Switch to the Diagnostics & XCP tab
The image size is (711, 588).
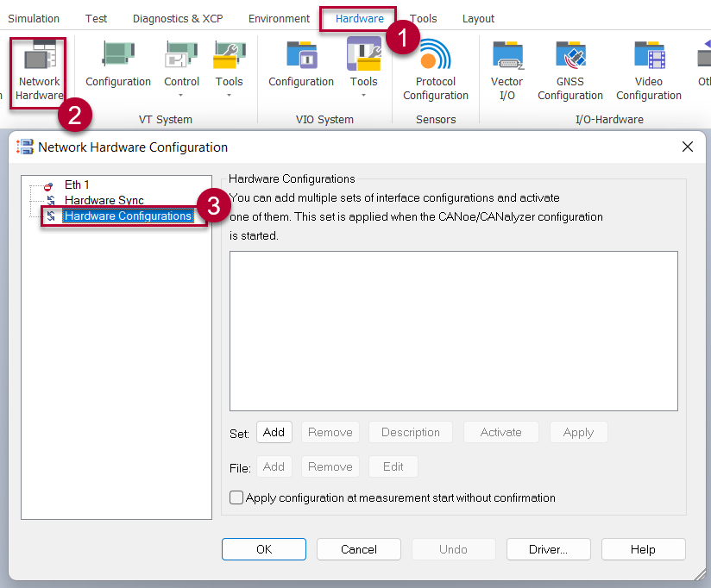click(x=177, y=18)
